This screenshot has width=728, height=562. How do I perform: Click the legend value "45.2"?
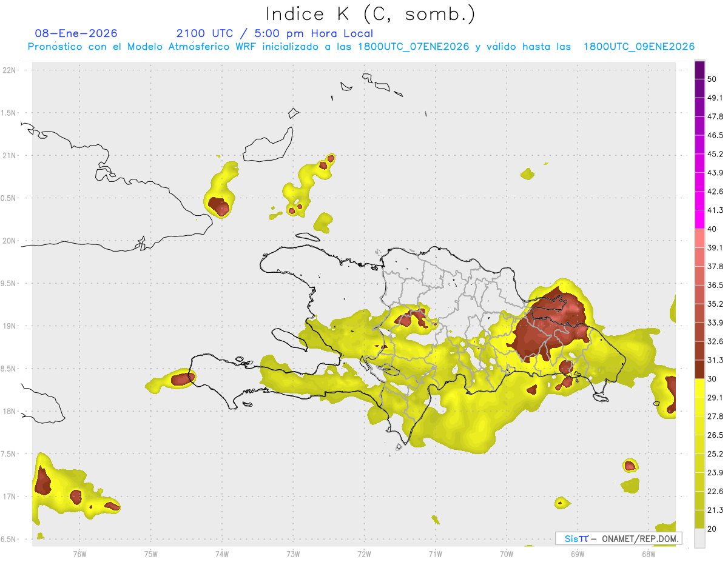[715, 154]
